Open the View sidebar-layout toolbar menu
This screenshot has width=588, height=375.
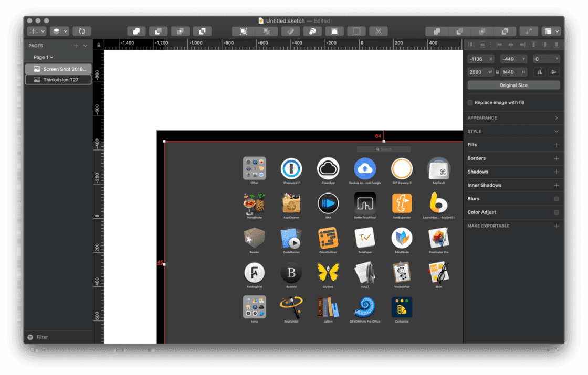[552, 31]
